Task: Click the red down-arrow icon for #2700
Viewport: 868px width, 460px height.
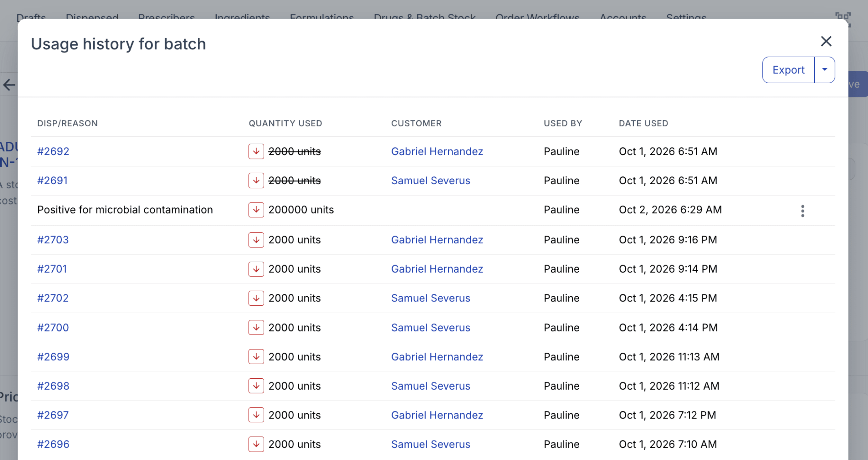Action: pyautogui.click(x=256, y=328)
